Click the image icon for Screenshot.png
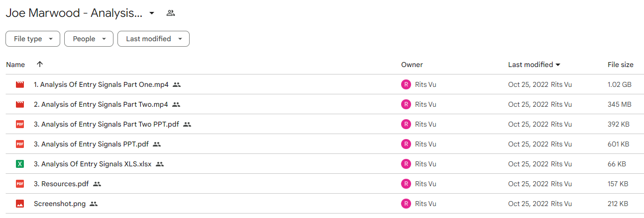 pyautogui.click(x=20, y=204)
